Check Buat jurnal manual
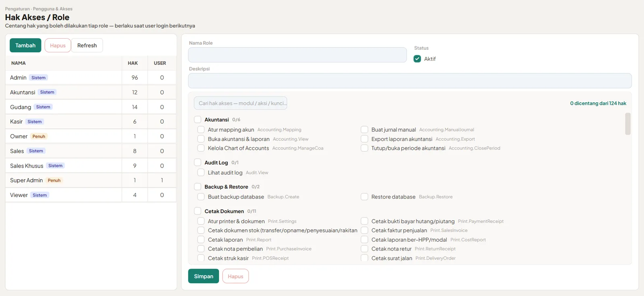This screenshot has height=296, width=644. click(364, 130)
